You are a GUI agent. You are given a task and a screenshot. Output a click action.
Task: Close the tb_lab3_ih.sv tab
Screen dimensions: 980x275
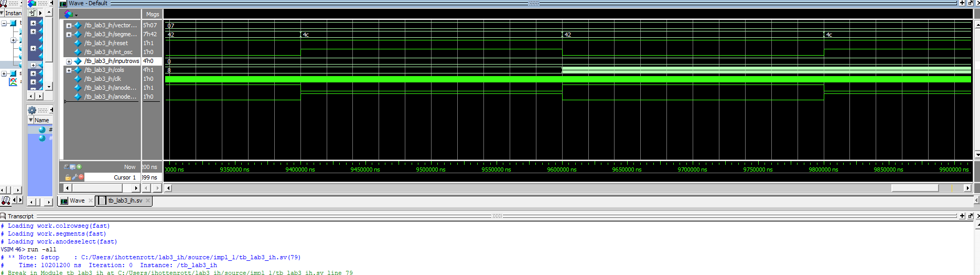tap(148, 200)
